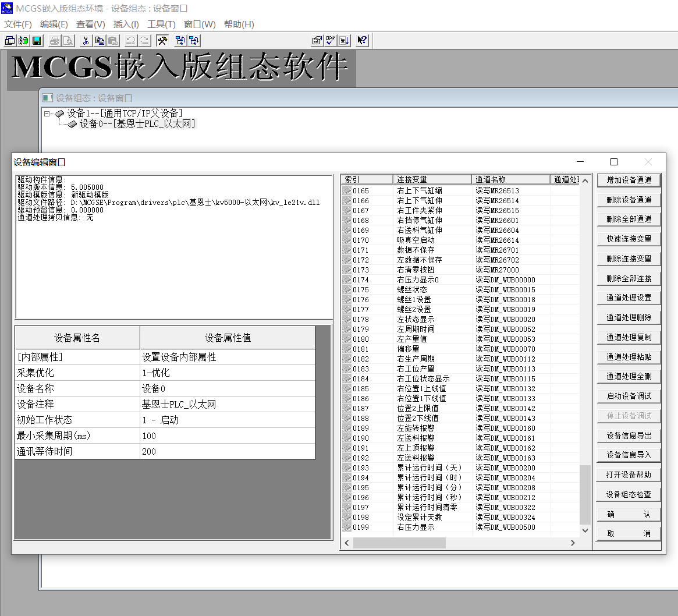678x616 pixels.
Task: Click the 启动设备调试 button
Action: coord(629,396)
